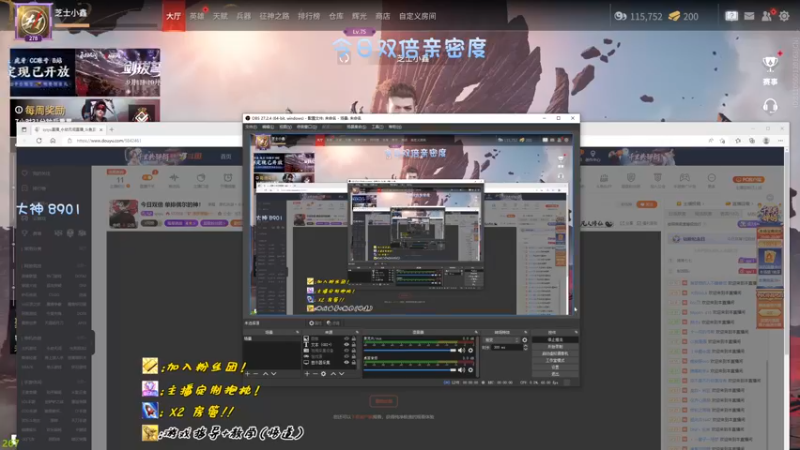Viewport: 800px width, 450px height.
Task: Adjust second mixer channel volume slider
Action: click(410, 369)
